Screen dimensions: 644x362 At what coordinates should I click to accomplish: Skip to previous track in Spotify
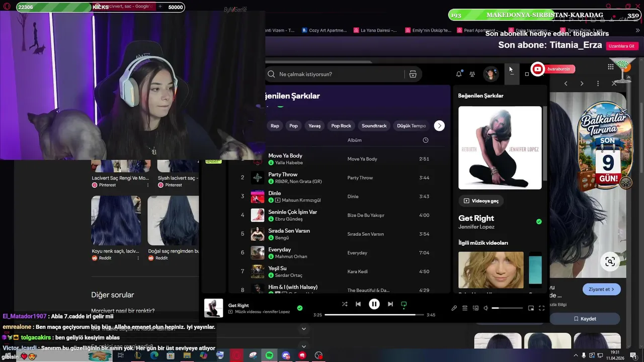click(358, 304)
